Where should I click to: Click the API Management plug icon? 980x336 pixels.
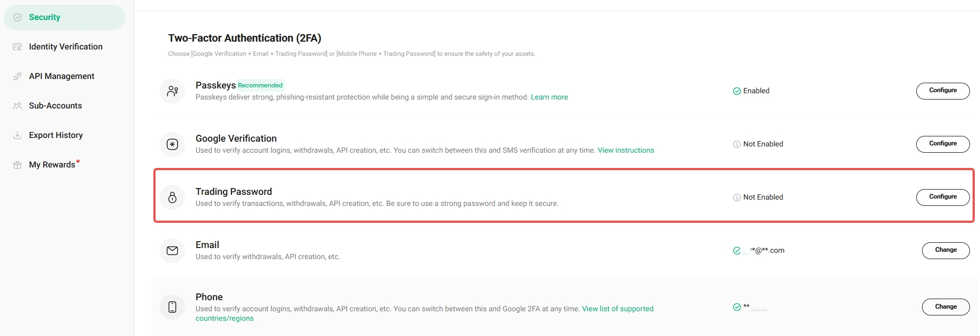coord(17,76)
